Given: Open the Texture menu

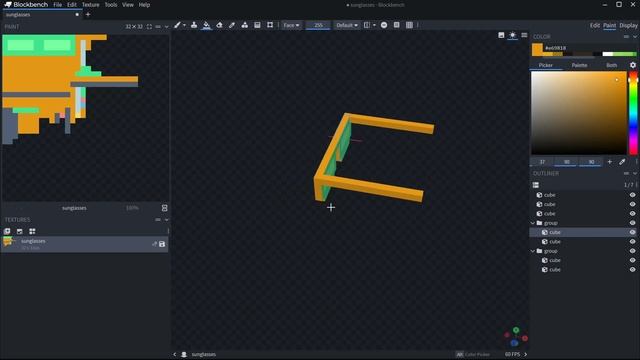Looking at the screenshot, I should click(91, 5).
